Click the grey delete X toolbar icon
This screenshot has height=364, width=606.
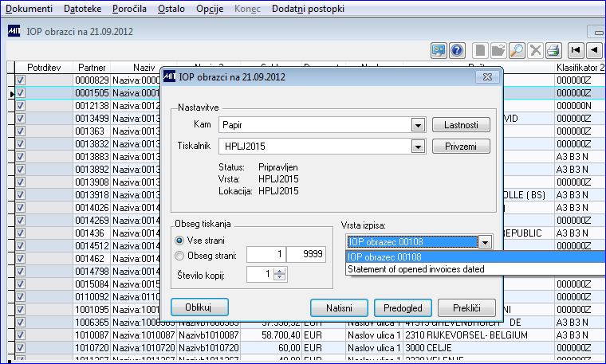(535, 50)
